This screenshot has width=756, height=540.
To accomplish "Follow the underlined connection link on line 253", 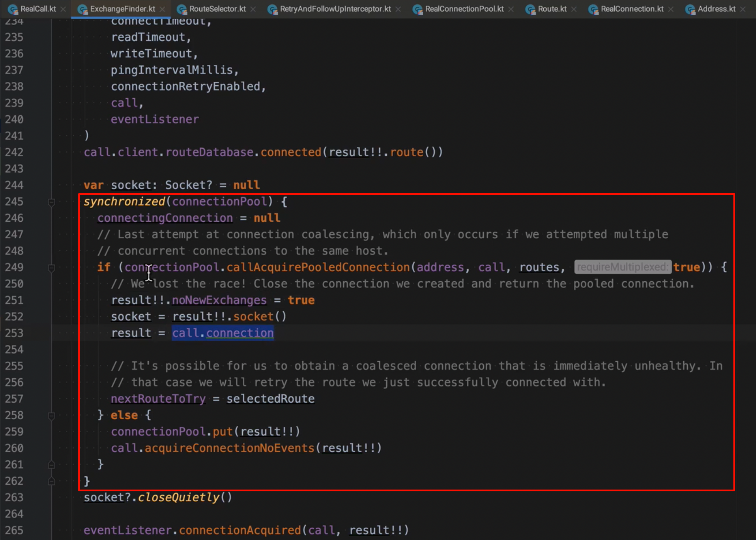I will (240, 333).
